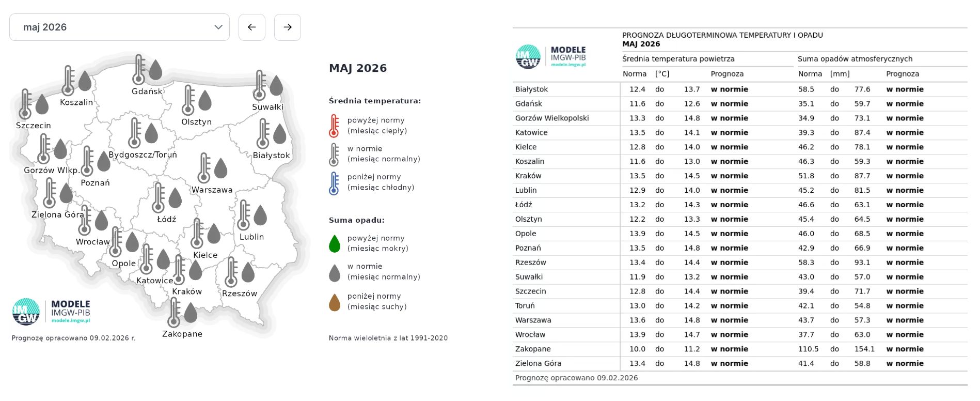This screenshot has width=980, height=401.
Task: Open the maj 2026 month dropdown
Action: [119, 27]
